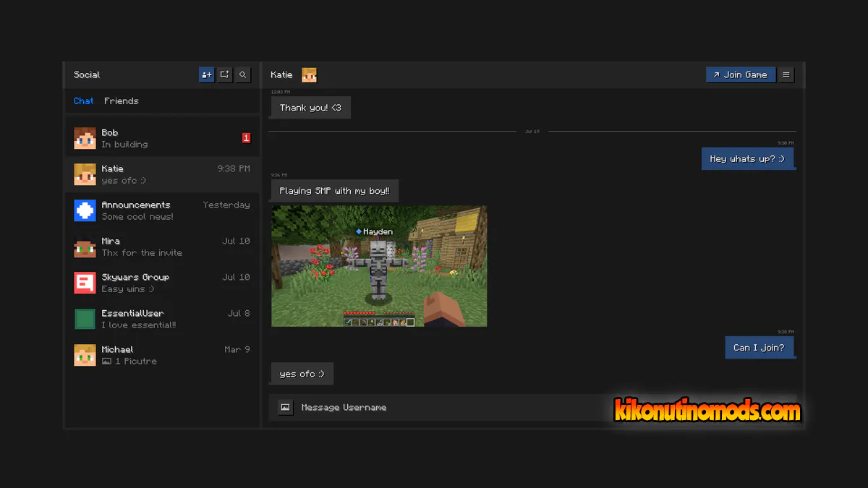The image size is (868, 488).
Task: Click Katie's avatar in the chat header
Action: (310, 75)
